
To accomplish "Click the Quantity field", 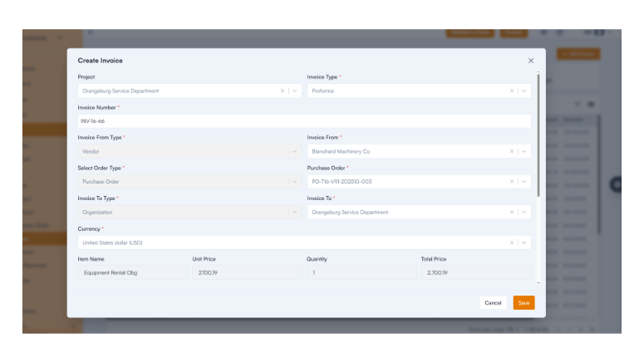I will pos(360,272).
